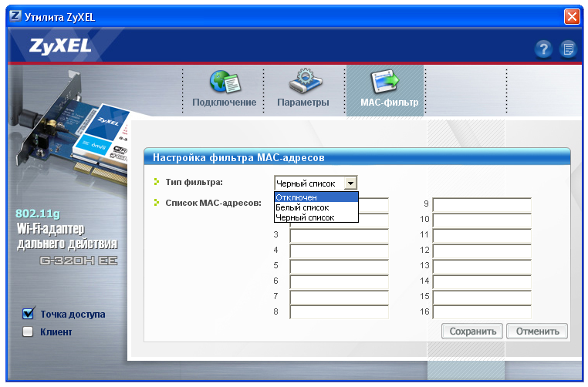Click the ZyXEL logo in header

[x=60, y=45]
